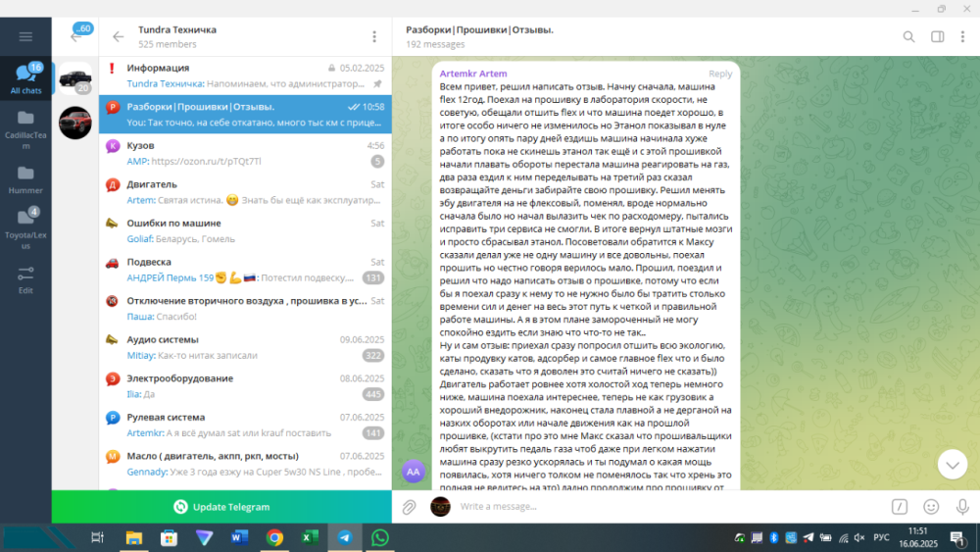This screenshot has height=552, width=980.
Task: Open the hamburger main menu
Action: tap(25, 37)
